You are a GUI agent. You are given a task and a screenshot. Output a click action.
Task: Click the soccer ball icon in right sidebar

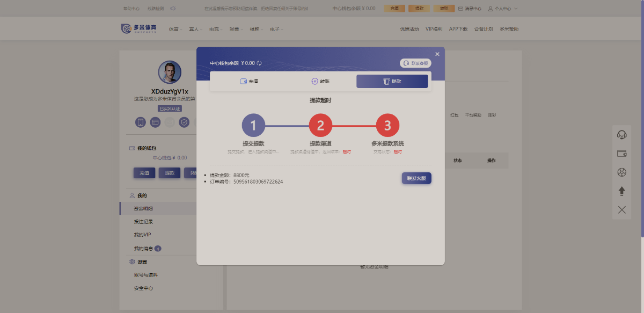coord(622,172)
